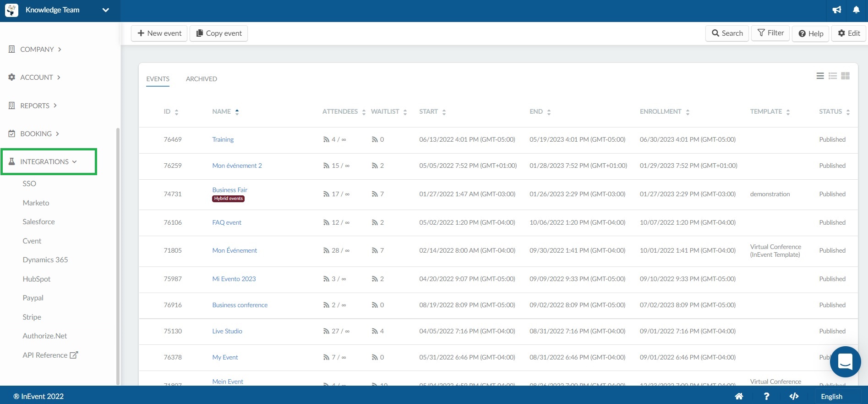The height and width of the screenshot is (404, 868).
Task: Click the Help button in toolbar
Action: [811, 33]
